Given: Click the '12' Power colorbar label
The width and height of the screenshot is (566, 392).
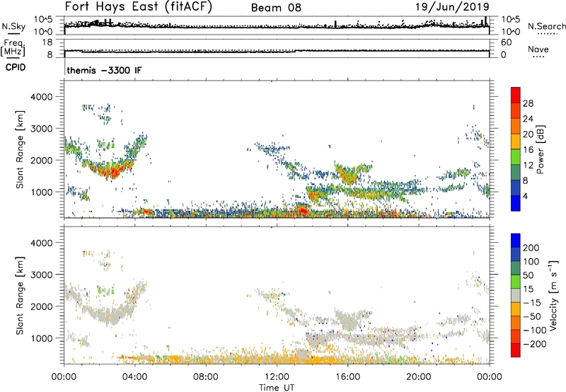Looking at the screenshot, I should (x=528, y=166).
